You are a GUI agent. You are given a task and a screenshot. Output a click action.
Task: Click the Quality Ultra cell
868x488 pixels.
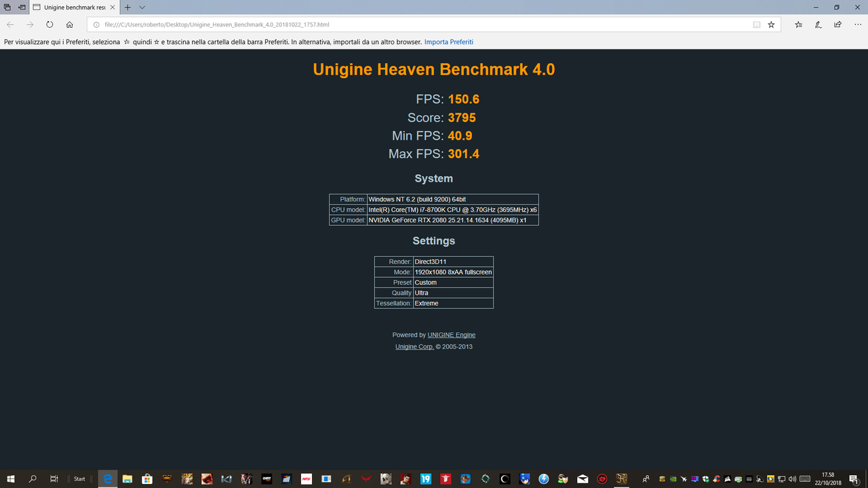(453, 293)
